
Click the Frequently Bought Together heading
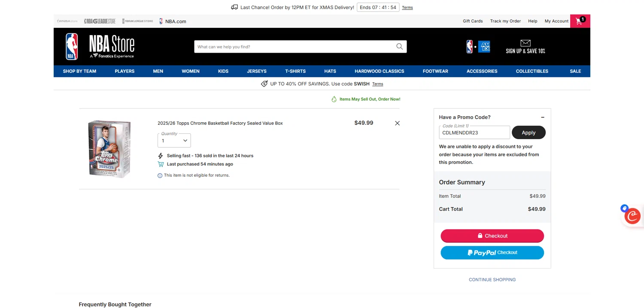[x=115, y=305]
